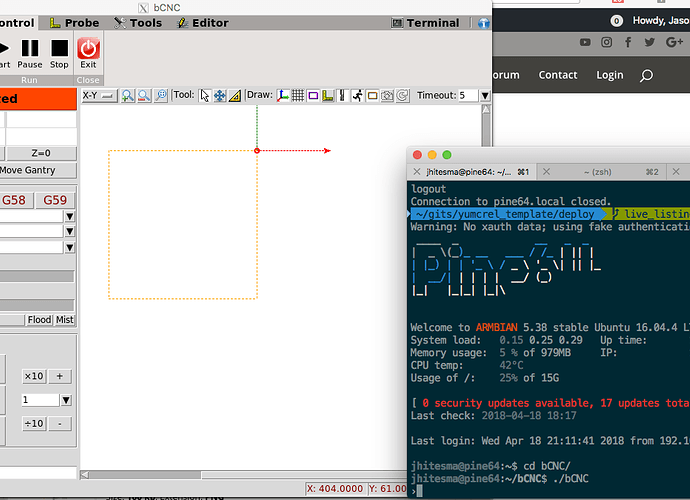Toggle drawing of the XYZ axes icon

[283, 96]
